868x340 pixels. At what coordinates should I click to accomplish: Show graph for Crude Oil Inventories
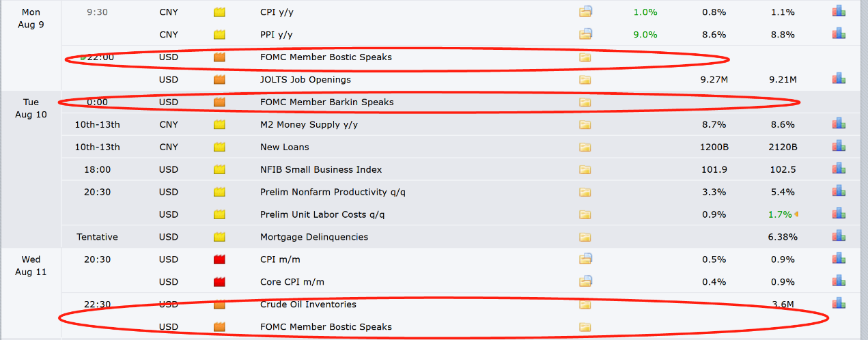coord(839,304)
